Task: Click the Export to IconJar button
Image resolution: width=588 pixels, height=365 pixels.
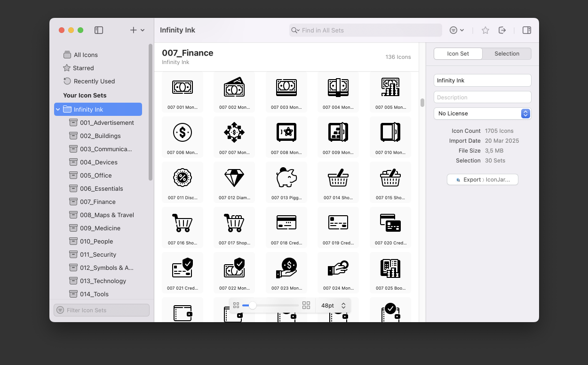Action: pos(482,179)
